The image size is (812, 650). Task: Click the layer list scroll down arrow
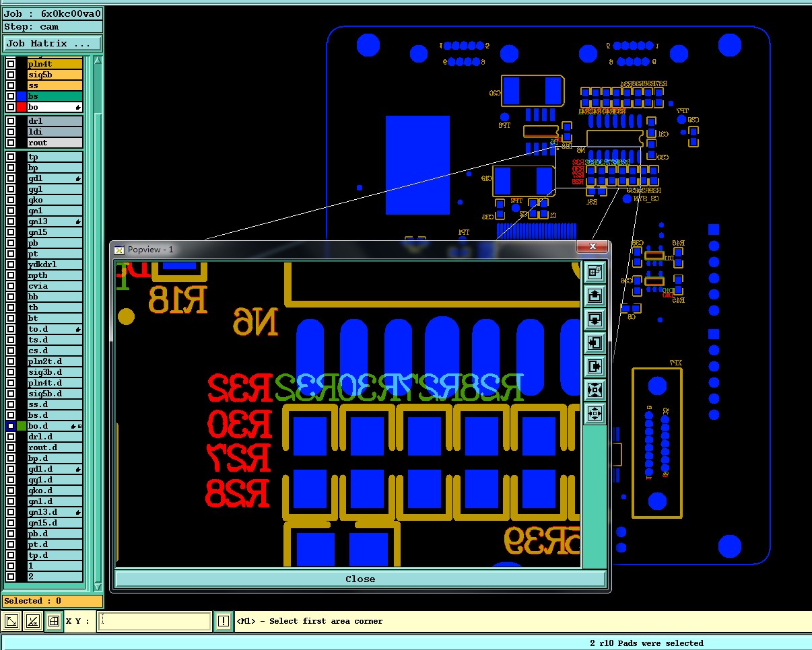coord(98,587)
